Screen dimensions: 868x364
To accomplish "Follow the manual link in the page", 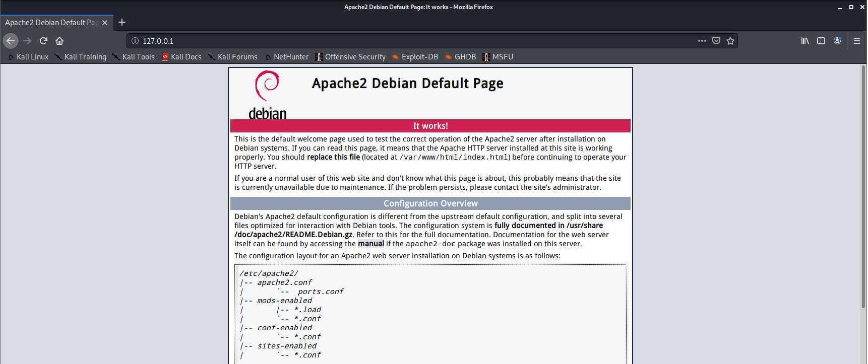I will (371, 244).
